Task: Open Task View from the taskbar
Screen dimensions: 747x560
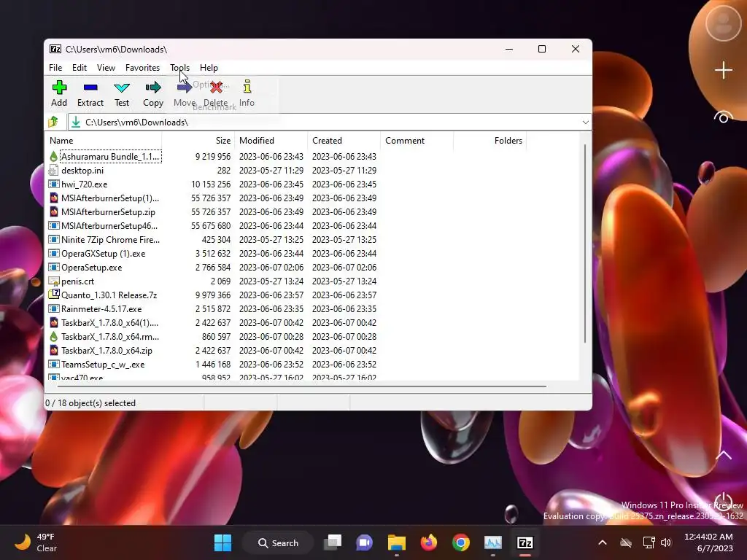Action: point(333,542)
